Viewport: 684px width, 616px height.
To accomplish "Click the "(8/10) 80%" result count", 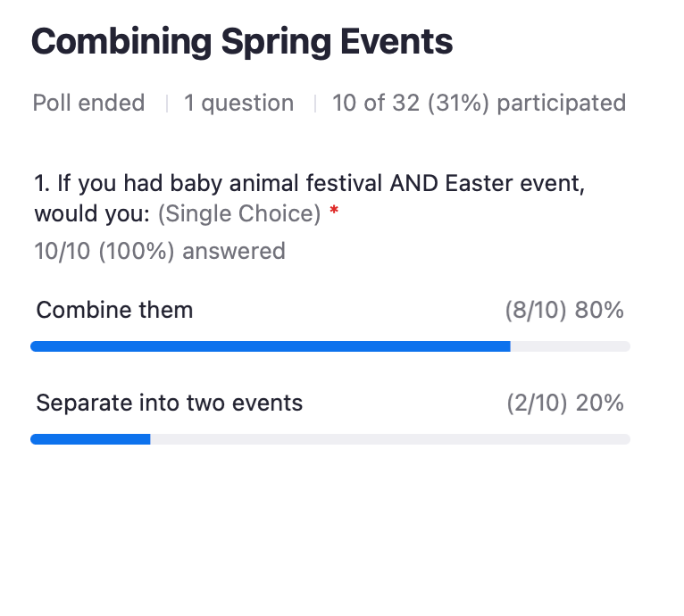I will [564, 311].
